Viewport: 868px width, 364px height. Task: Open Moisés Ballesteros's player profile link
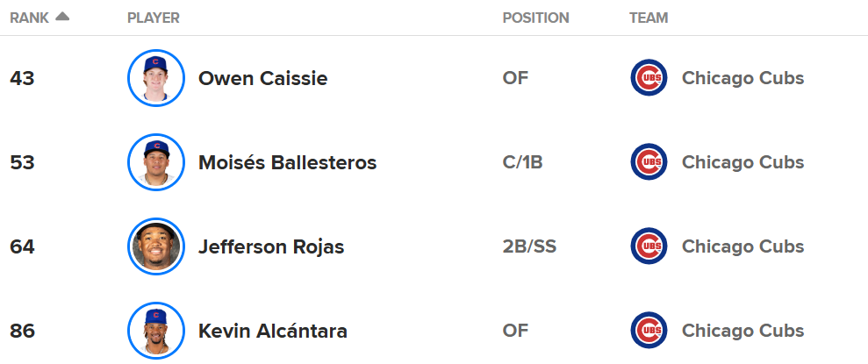[287, 162]
